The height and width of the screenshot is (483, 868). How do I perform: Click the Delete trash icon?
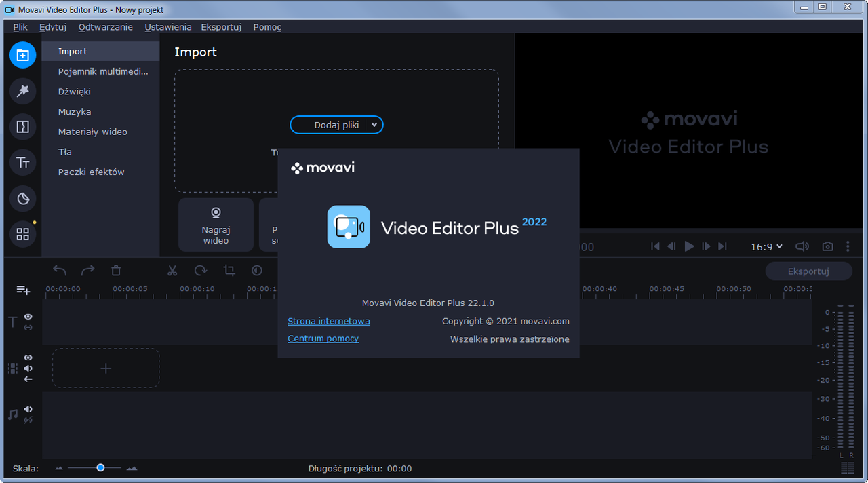point(116,271)
